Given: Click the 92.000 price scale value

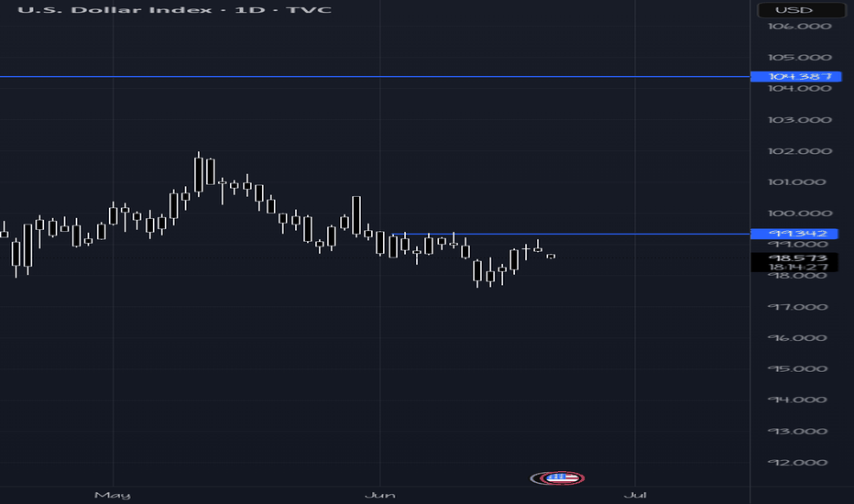Looking at the screenshot, I should pyautogui.click(x=798, y=463).
